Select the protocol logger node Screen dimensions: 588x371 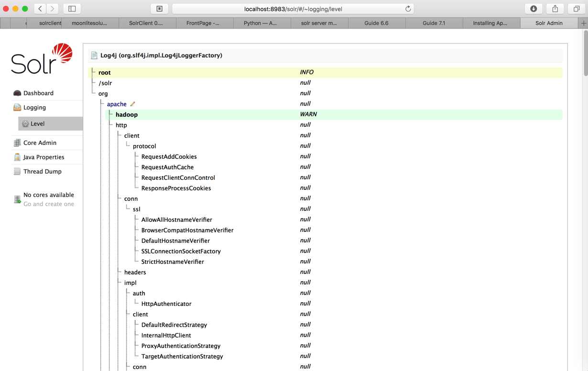pos(144,146)
